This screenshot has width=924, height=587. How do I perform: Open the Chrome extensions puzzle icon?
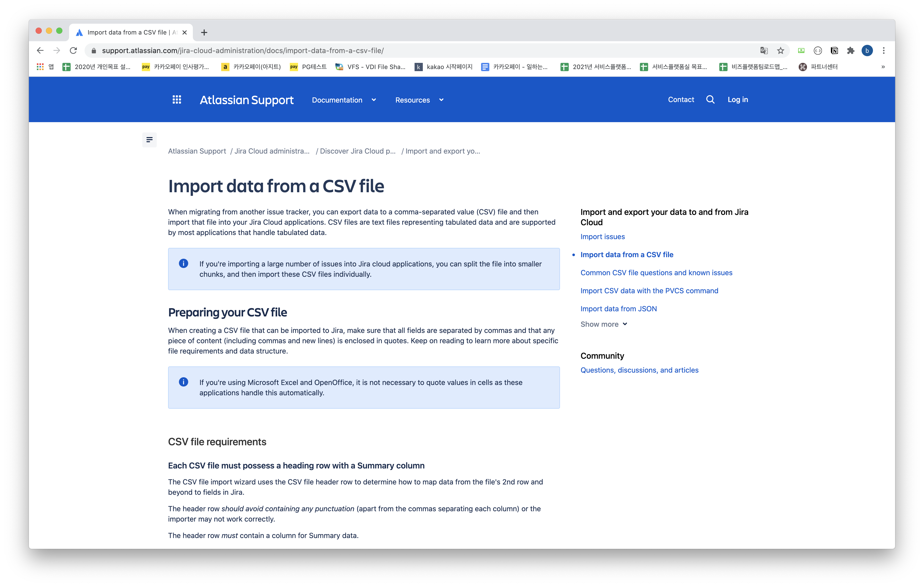point(851,51)
